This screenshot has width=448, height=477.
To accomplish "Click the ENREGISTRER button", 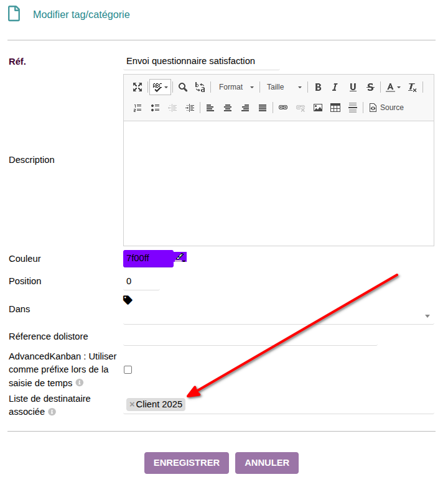I will [187, 463].
